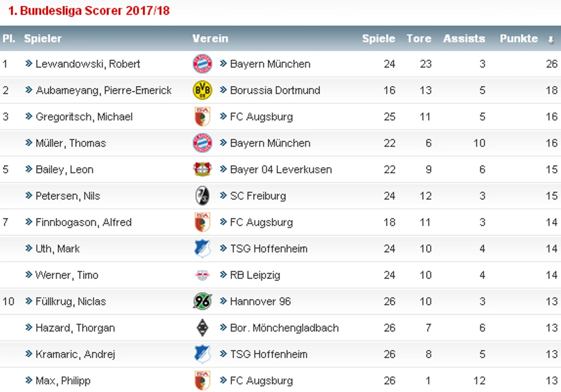Viewport: 561px width, 392px height.
Task: Click the Bayer 04 Leverkusen crest icon
Action: coord(202,169)
